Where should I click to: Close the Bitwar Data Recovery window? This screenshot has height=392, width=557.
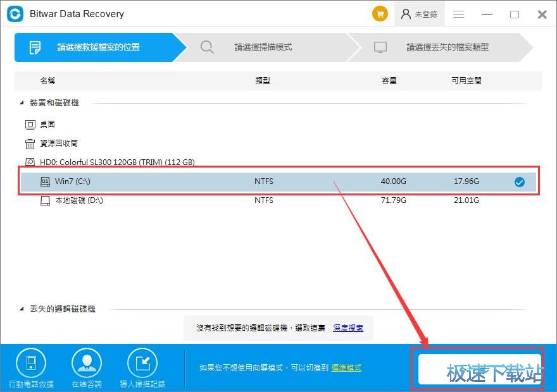coord(542,15)
